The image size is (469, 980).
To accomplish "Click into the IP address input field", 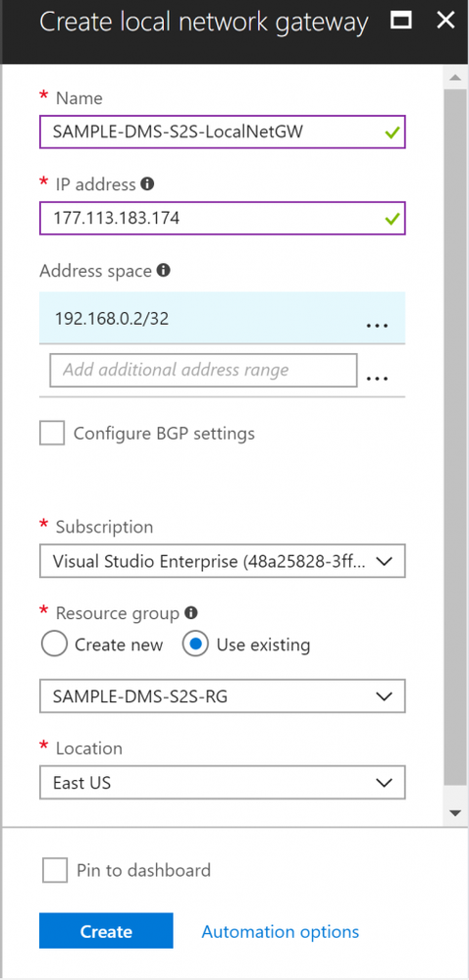I will click(x=223, y=218).
